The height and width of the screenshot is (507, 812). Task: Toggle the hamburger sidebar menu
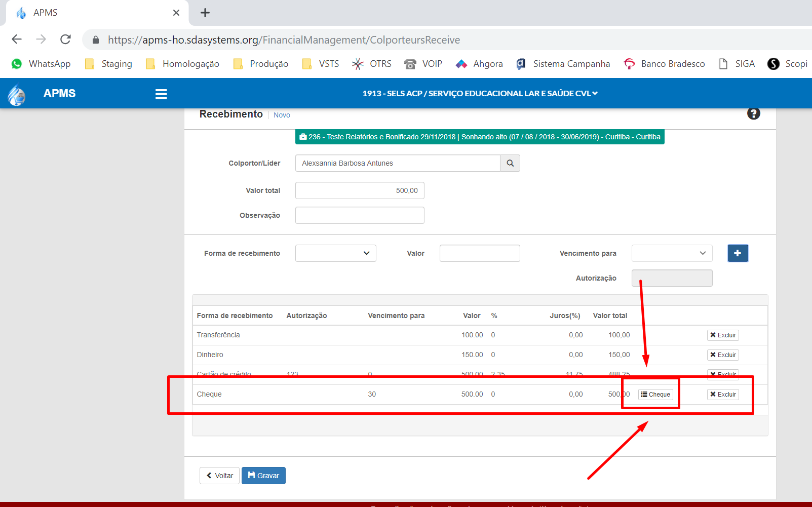[x=161, y=94]
